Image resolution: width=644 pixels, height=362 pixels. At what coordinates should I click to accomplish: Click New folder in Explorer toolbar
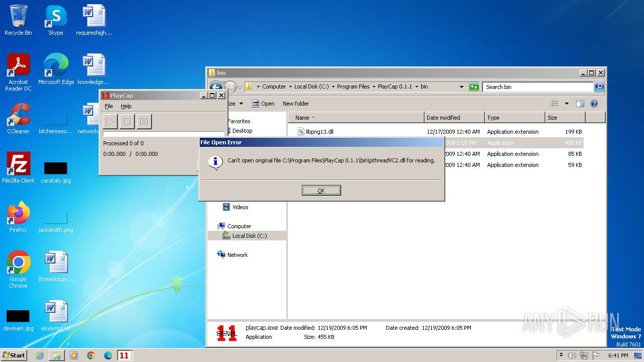coord(296,104)
